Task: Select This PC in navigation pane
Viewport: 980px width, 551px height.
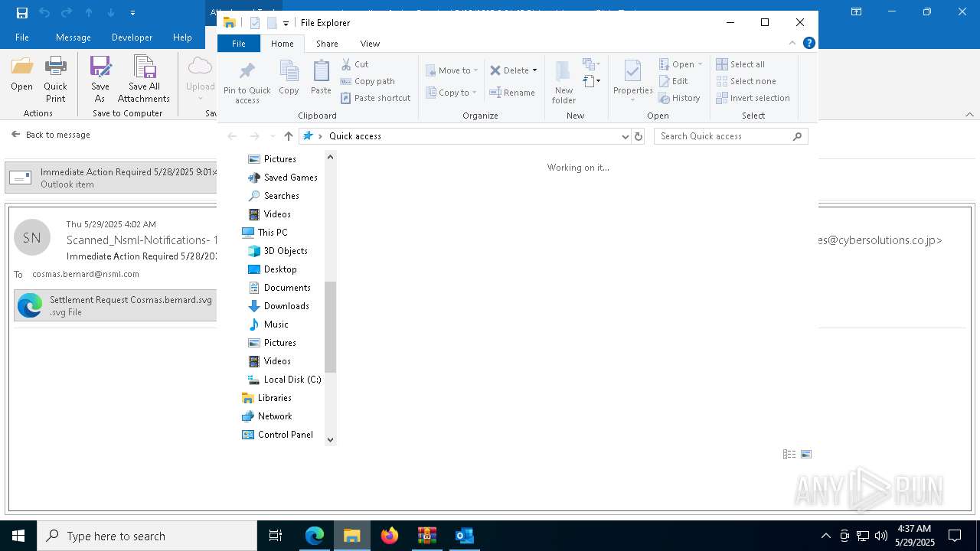Action: [x=265, y=233]
